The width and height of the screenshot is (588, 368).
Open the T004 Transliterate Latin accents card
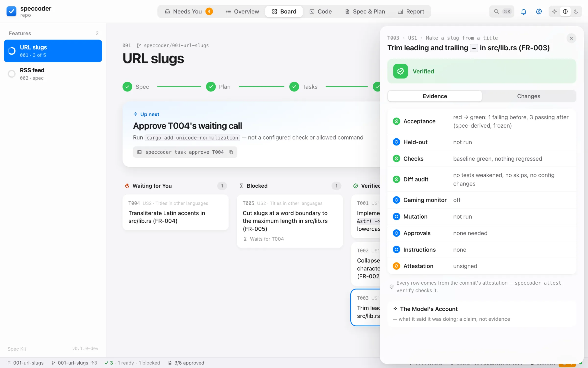point(175,212)
